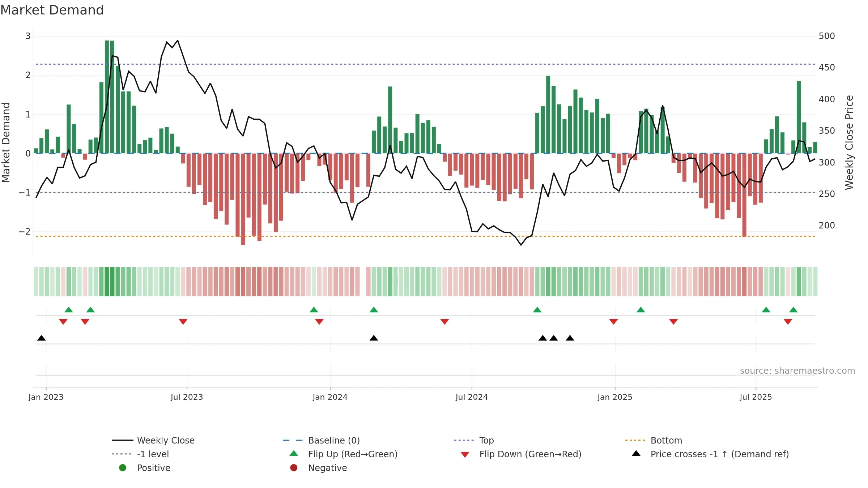
Task: Click the source: sharemaestro.com text
Action: click(797, 371)
